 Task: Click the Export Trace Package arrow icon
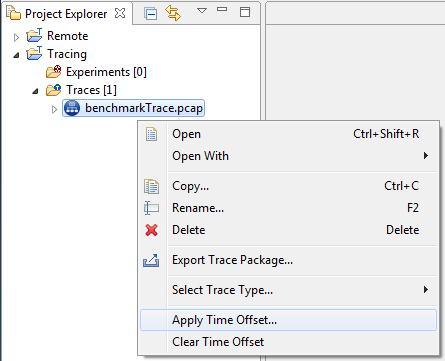tap(151, 260)
